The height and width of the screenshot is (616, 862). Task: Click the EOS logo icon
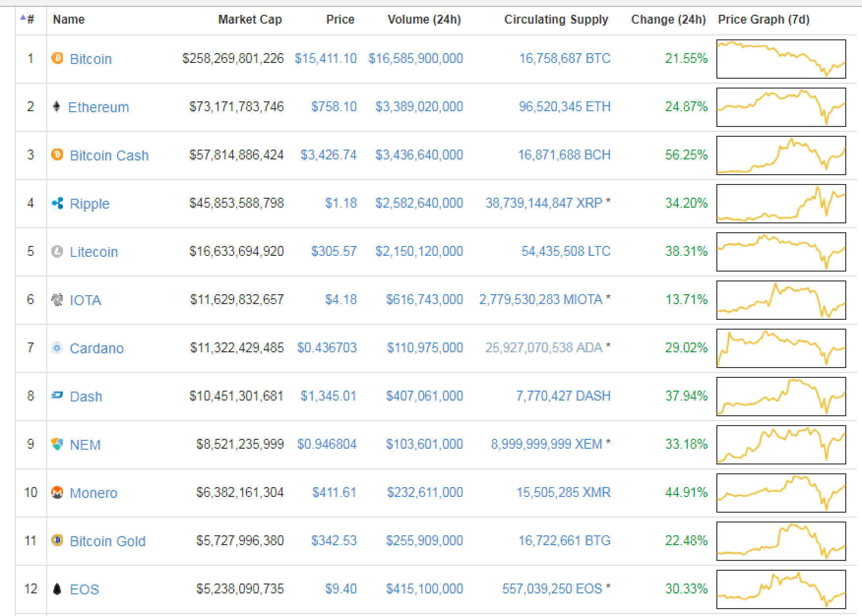click(x=57, y=589)
